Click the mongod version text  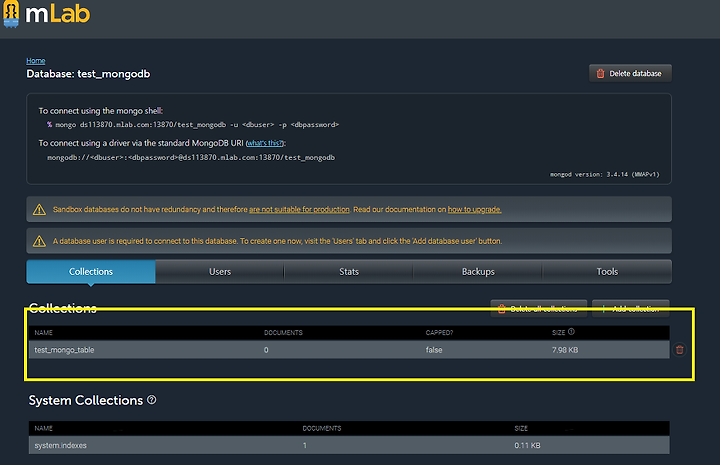(605, 174)
